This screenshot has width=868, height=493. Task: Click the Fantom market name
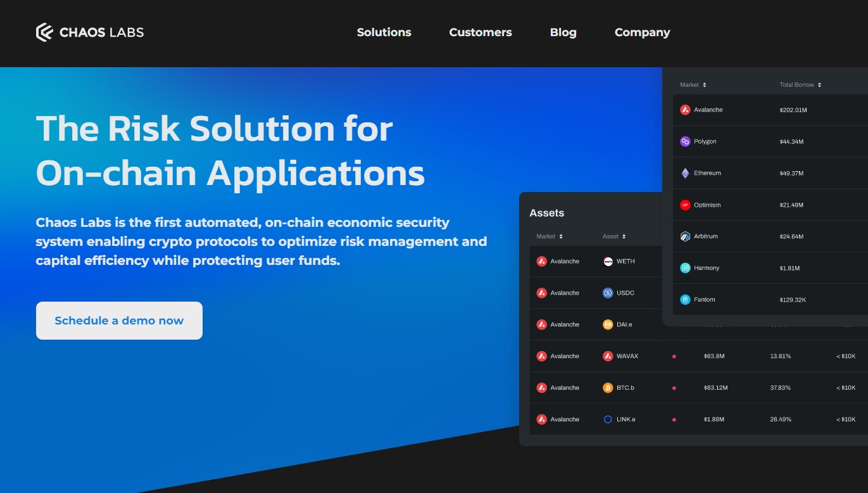705,300
